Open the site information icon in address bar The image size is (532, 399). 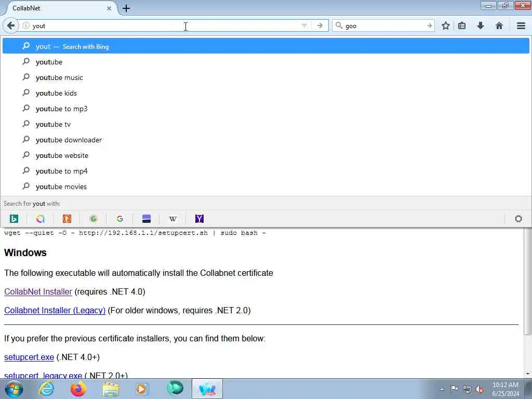pyautogui.click(x=26, y=26)
